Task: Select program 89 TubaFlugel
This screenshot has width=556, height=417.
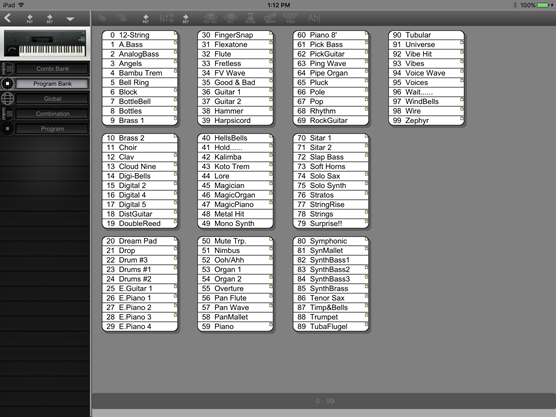Action: coord(331,327)
